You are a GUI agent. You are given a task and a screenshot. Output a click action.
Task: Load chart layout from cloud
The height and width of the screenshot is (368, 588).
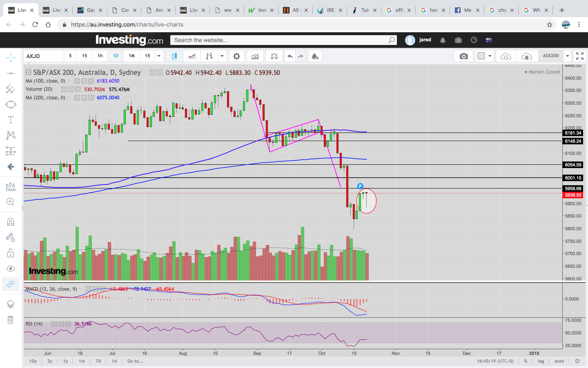[506, 56]
